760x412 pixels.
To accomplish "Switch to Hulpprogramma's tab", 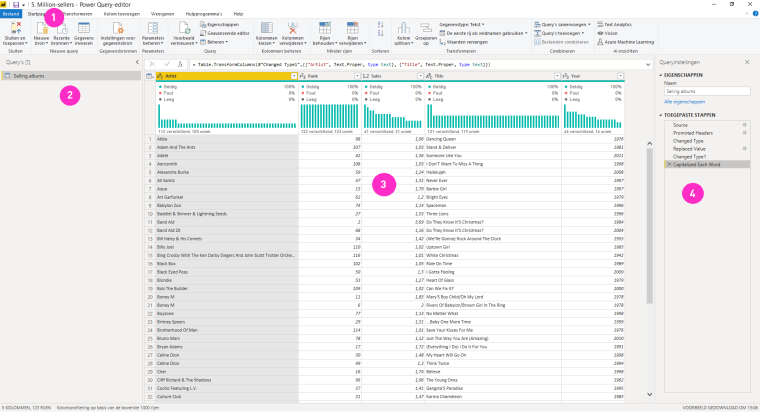I will click(204, 14).
